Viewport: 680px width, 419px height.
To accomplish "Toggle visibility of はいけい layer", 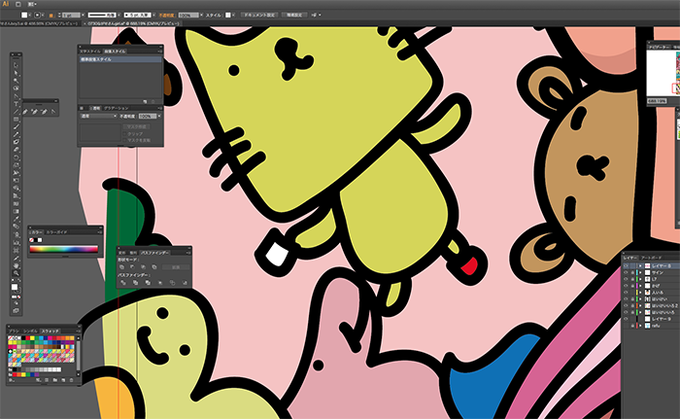I will click(x=625, y=299).
